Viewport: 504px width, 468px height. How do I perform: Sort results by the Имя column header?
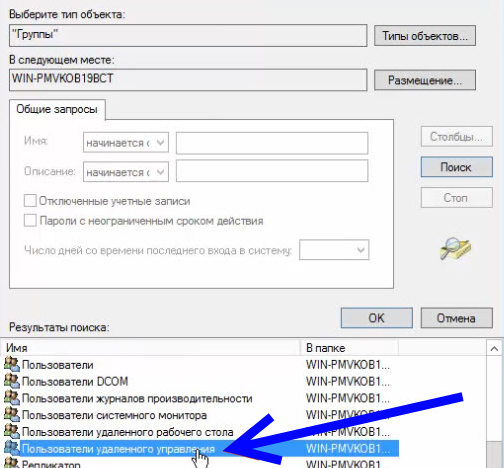click(152, 348)
